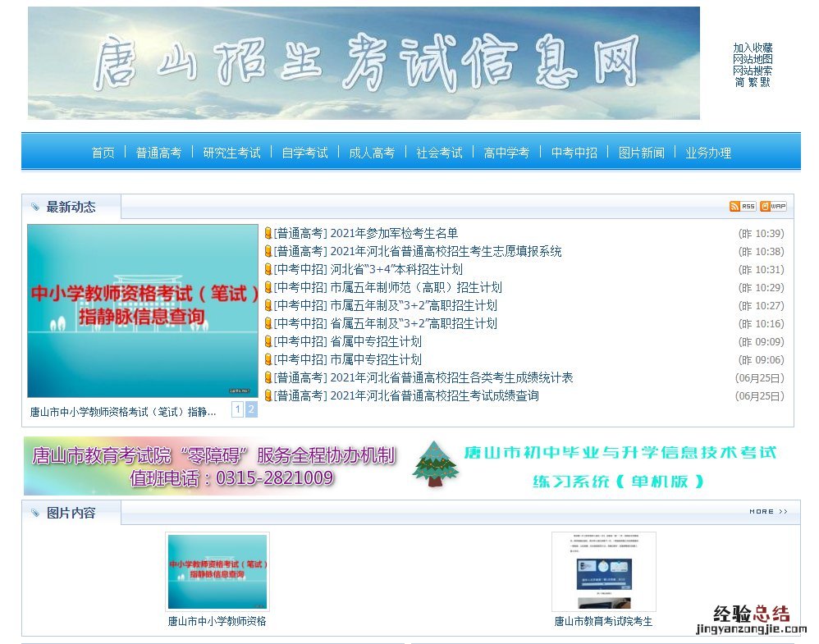
Task: Open the 中小学教师资格考试 small thumbnail
Action: [x=217, y=572]
